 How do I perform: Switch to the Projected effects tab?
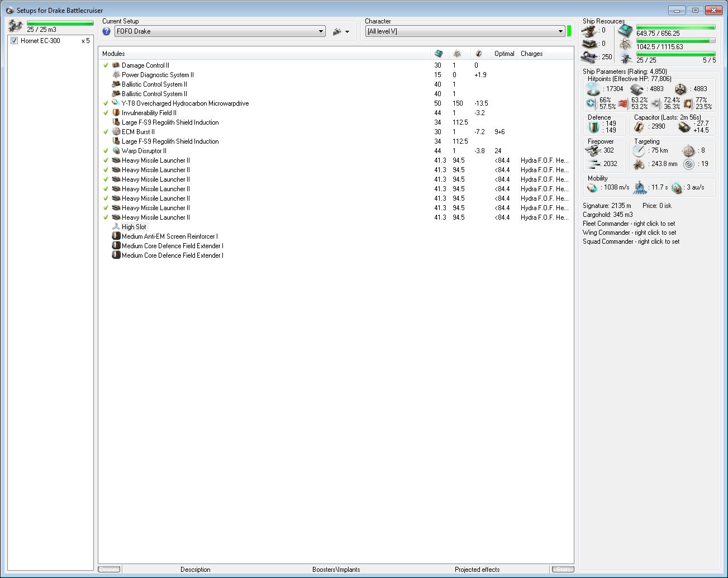click(x=477, y=570)
